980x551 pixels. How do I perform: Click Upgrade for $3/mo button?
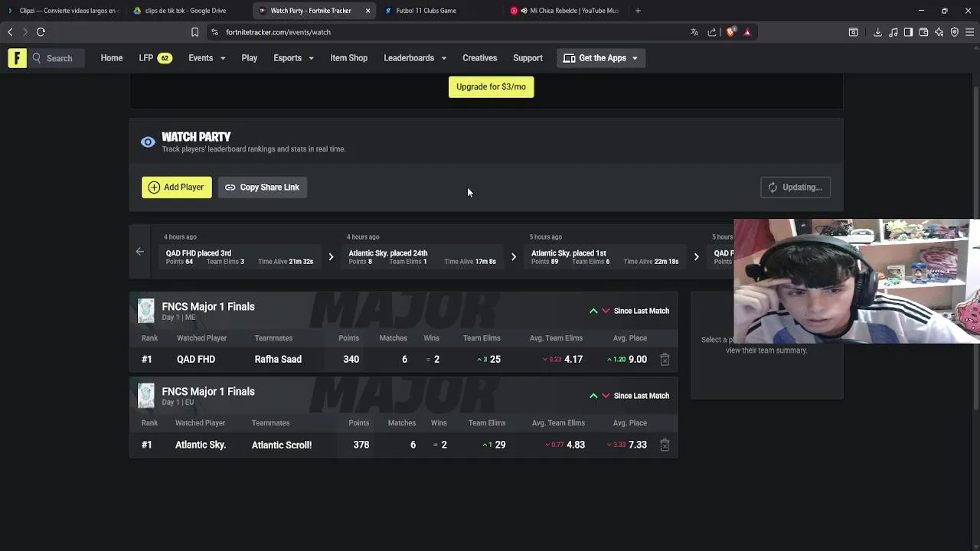(x=491, y=86)
